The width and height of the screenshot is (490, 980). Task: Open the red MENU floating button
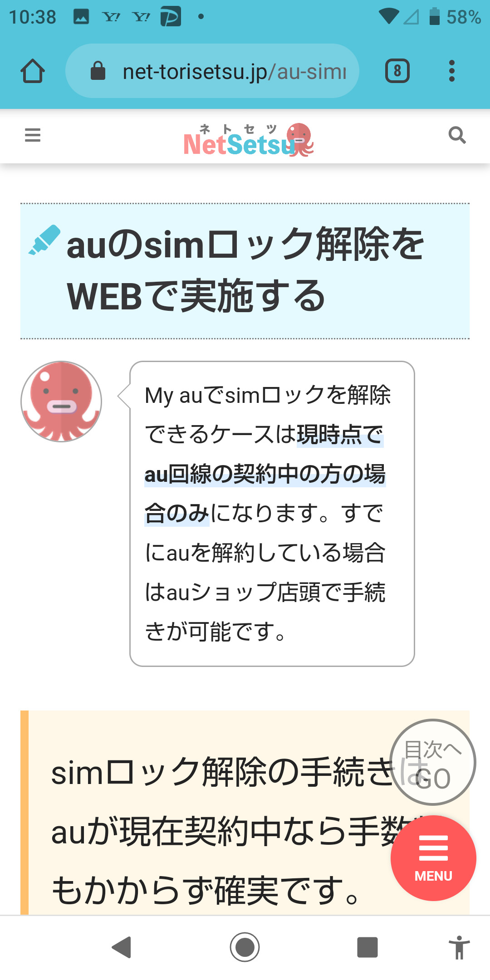(x=433, y=858)
